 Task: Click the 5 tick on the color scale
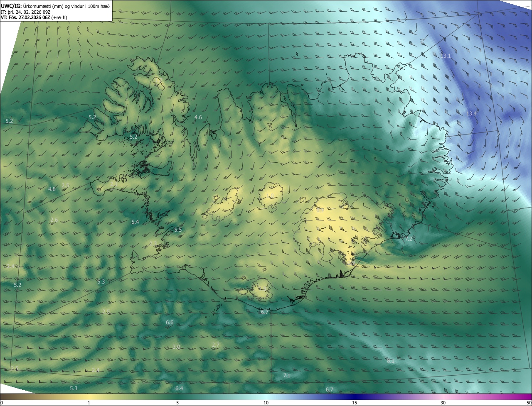[x=177, y=403]
